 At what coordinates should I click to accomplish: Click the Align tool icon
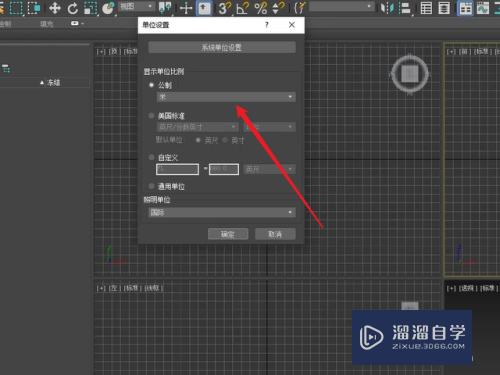(x=405, y=8)
